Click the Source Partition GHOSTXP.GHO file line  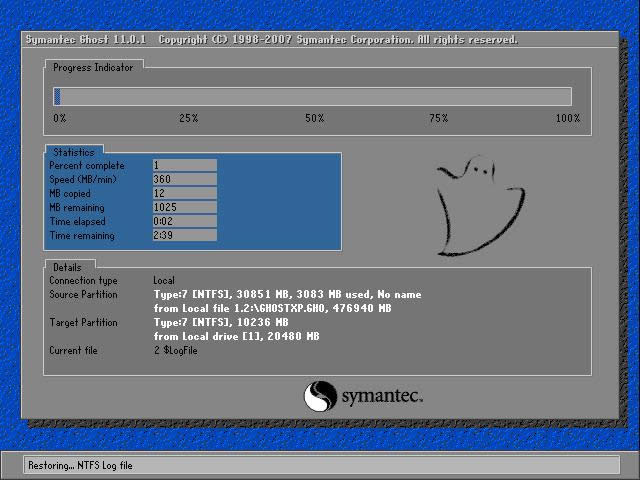272,309
